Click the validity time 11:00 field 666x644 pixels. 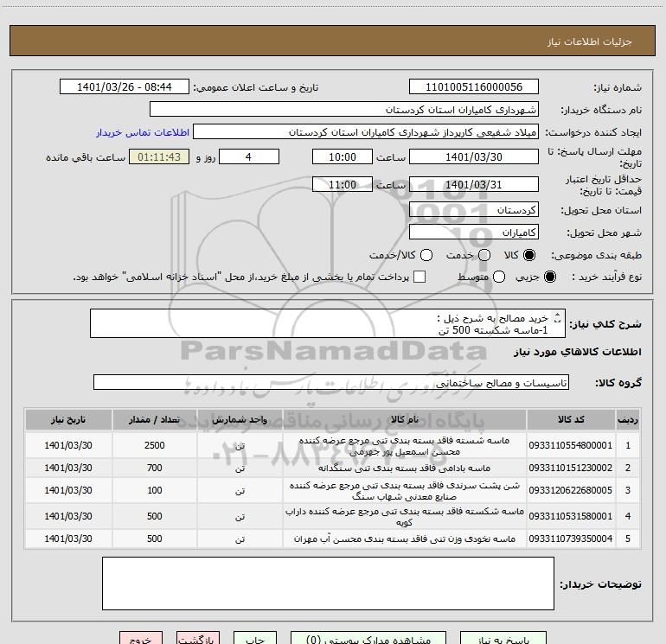[343, 184]
